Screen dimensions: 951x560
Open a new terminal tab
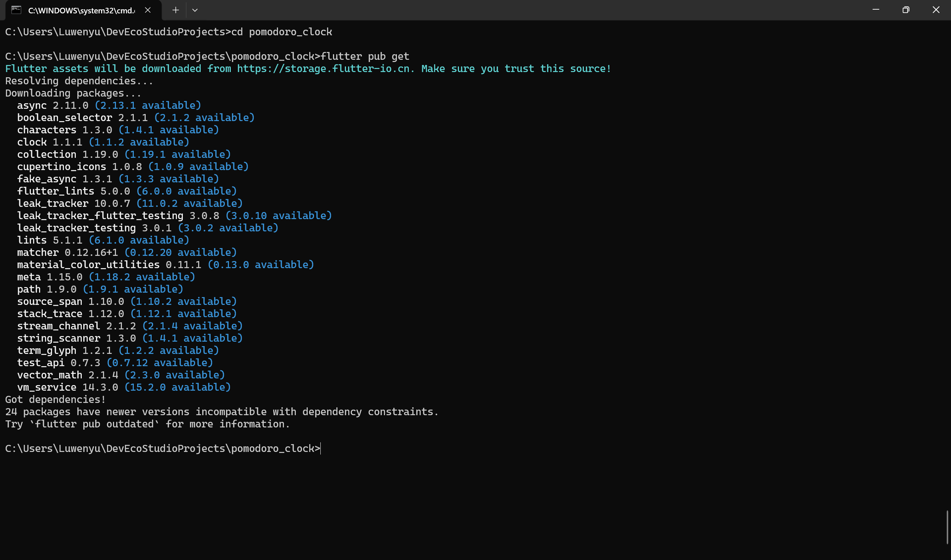[x=175, y=10]
